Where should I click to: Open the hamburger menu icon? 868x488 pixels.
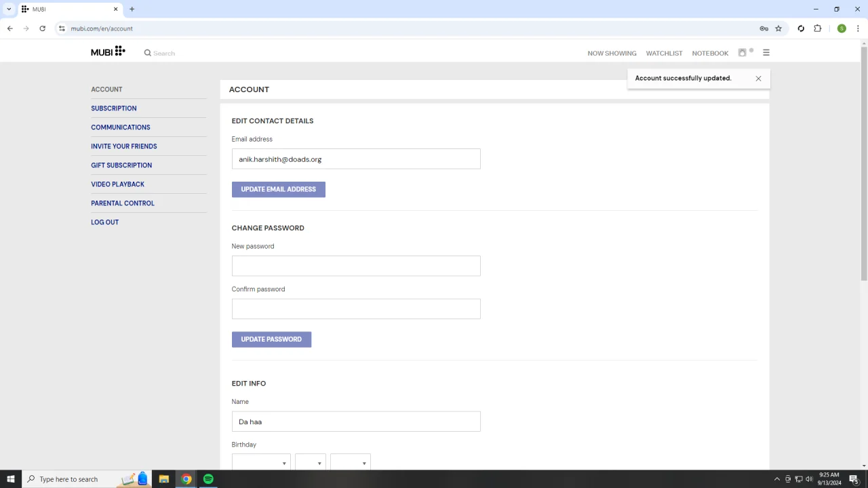click(766, 52)
